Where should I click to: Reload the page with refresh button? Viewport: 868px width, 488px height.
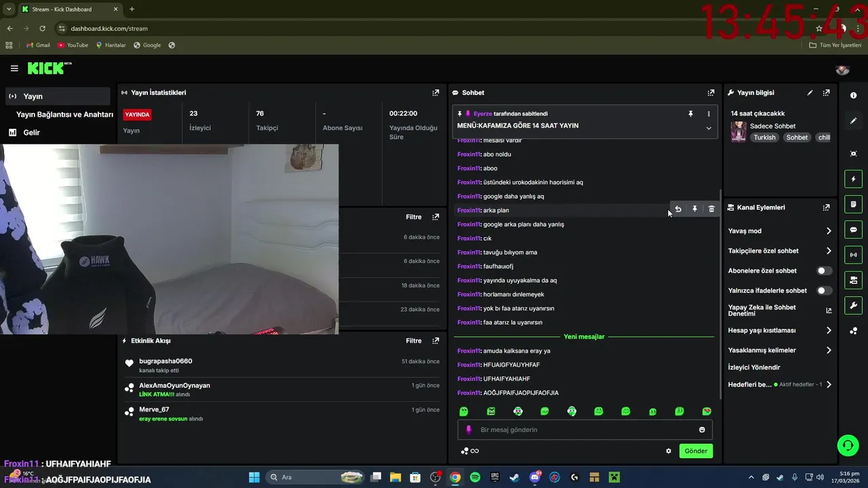[x=42, y=28]
